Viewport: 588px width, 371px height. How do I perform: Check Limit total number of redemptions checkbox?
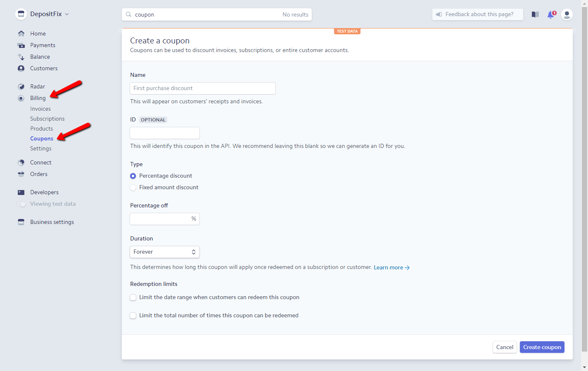tap(133, 316)
